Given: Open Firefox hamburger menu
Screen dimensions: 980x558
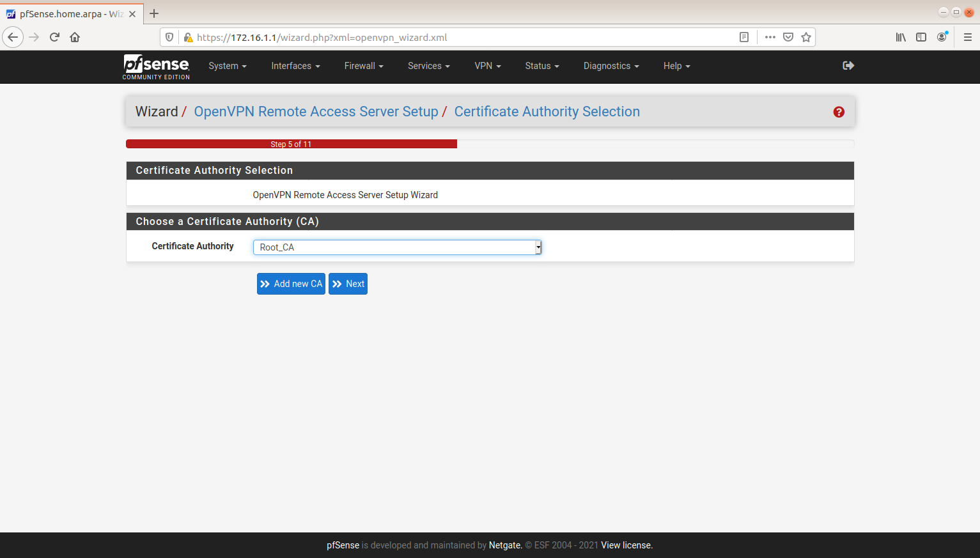Looking at the screenshot, I should tap(968, 37).
